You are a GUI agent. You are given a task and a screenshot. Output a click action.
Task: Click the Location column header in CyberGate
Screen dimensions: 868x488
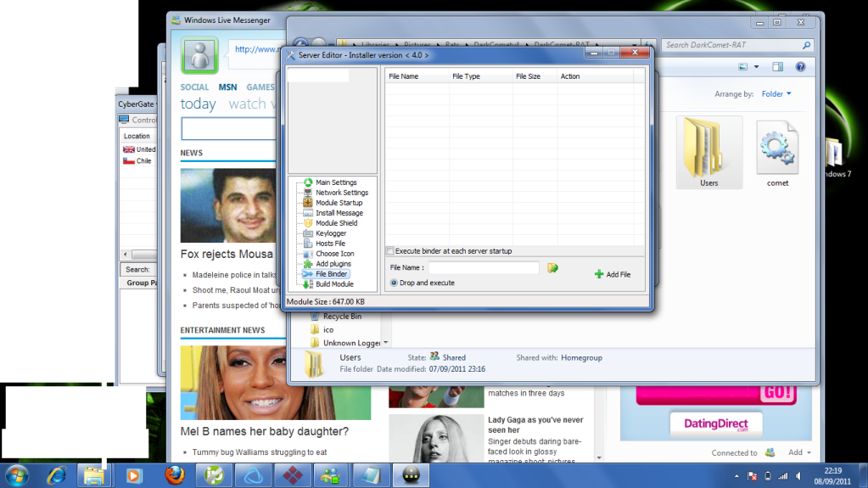pyautogui.click(x=137, y=136)
